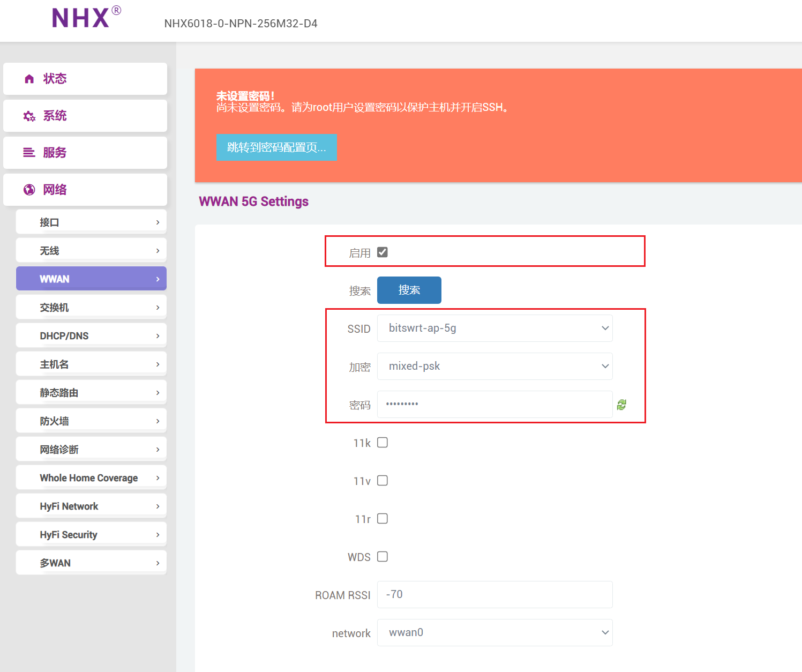This screenshot has width=802, height=672.
Task: Open the SSID dropdown
Action: (494, 328)
